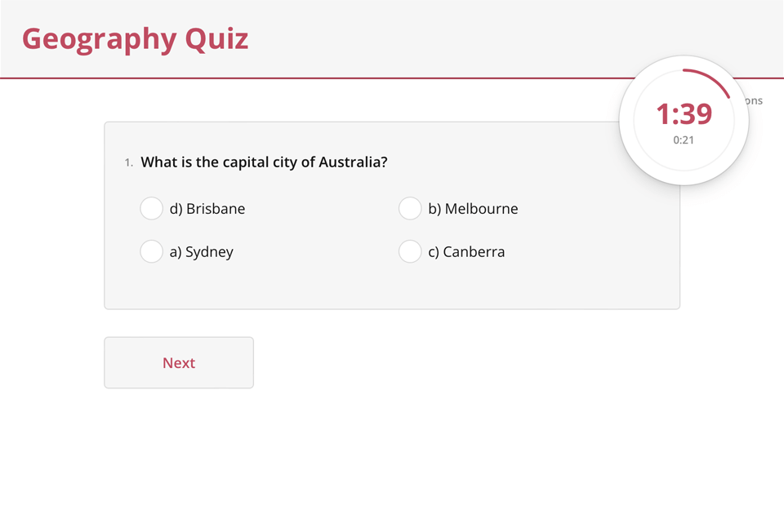The width and height of the screenshot is (784, 532).
Task: Click the empty area inside the question card
Action: [x=392, y=286]
